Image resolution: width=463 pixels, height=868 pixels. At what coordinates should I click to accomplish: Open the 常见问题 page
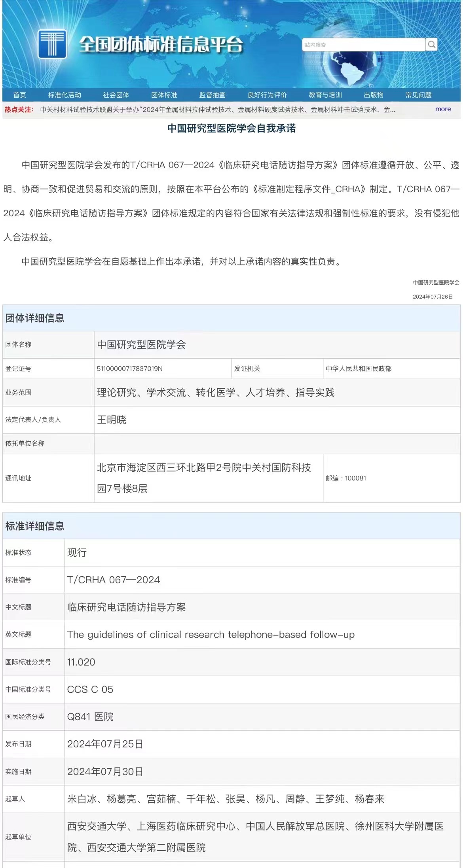[418, 95]
